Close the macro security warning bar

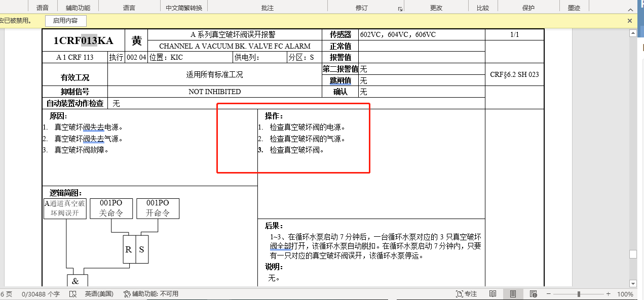click(x=630, y=21)
